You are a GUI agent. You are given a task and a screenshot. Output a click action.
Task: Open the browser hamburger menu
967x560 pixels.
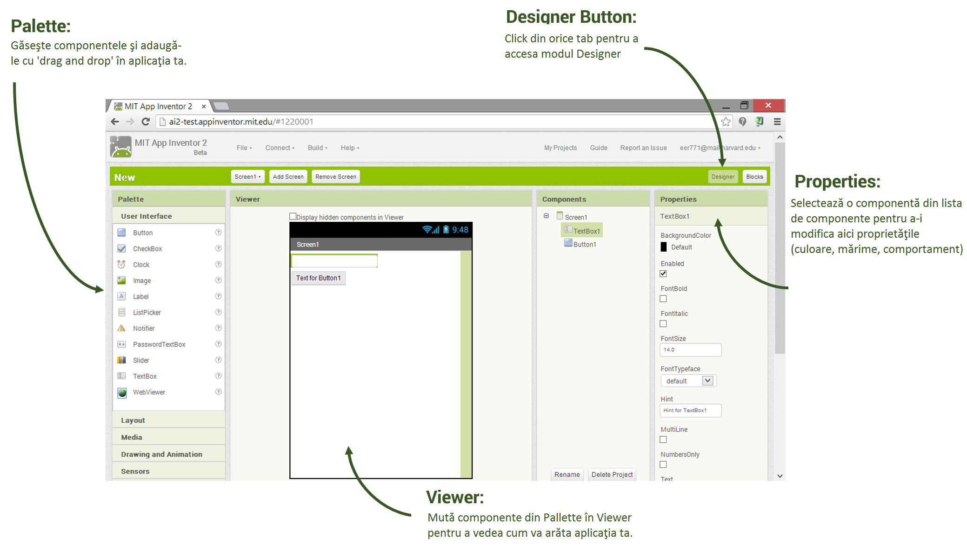click(777, 121)
